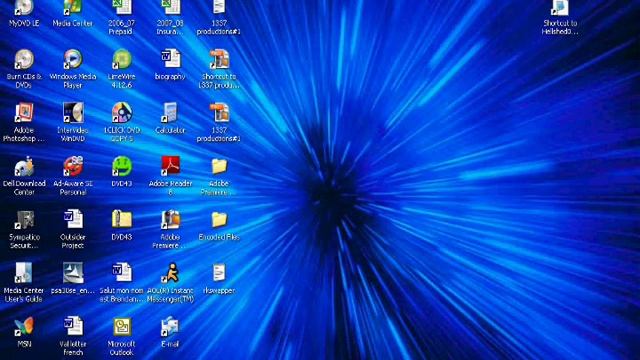Select the Encoded Files folder

click(x=219, y=220)
